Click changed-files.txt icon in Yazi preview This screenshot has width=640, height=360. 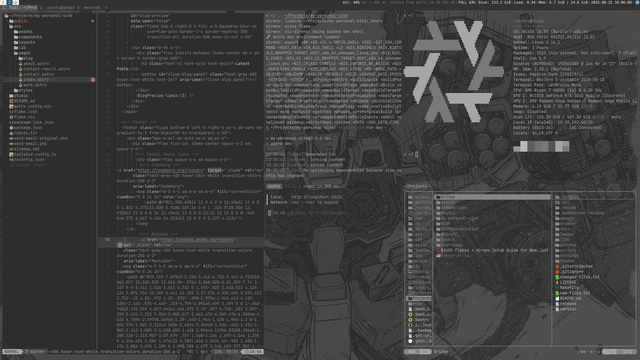tap(557, 277)
